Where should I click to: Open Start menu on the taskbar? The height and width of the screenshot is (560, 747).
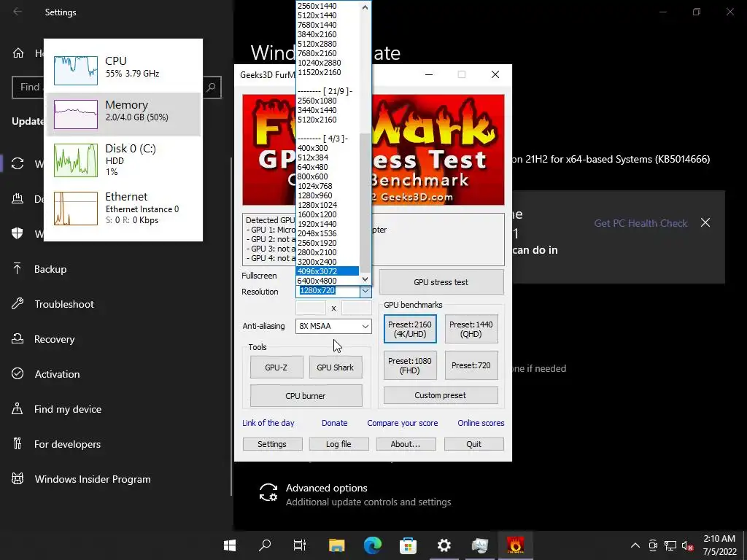pyautogui.click(x=230, y=545)
